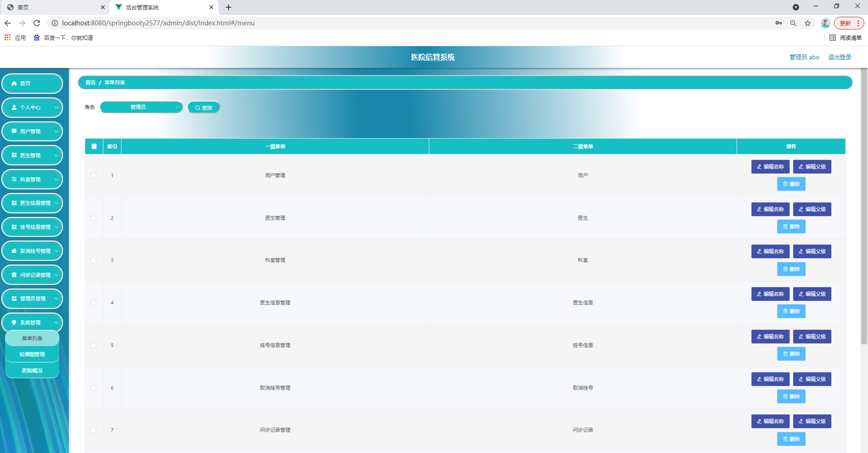Check the checkbox for row 6 取消挂号管理
Screen dimensions: 868x453
(93, 388)
